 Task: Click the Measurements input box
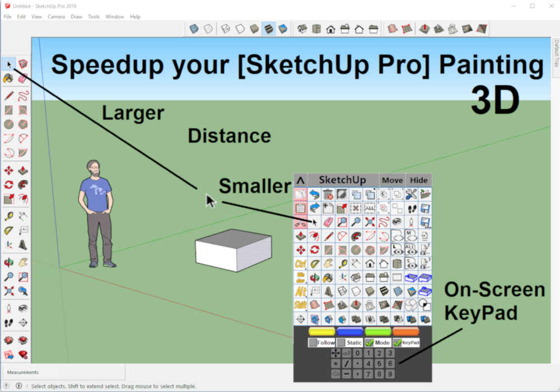64,372
